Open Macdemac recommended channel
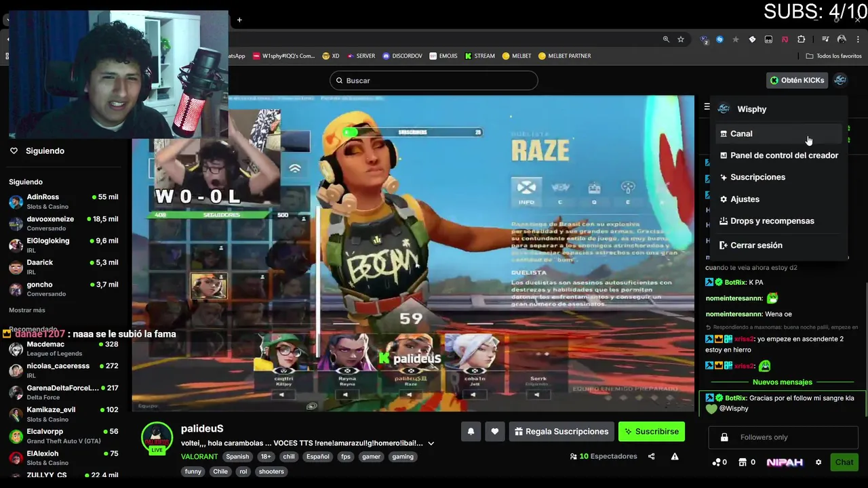868x488 pixels. point(64,348)
